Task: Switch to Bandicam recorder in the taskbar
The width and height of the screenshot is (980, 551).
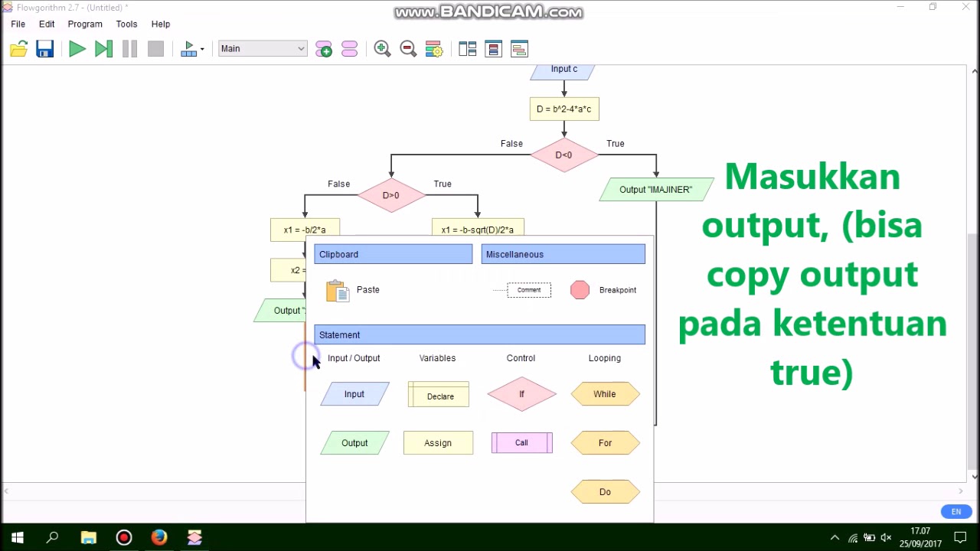Action: (x=123, y=538)
